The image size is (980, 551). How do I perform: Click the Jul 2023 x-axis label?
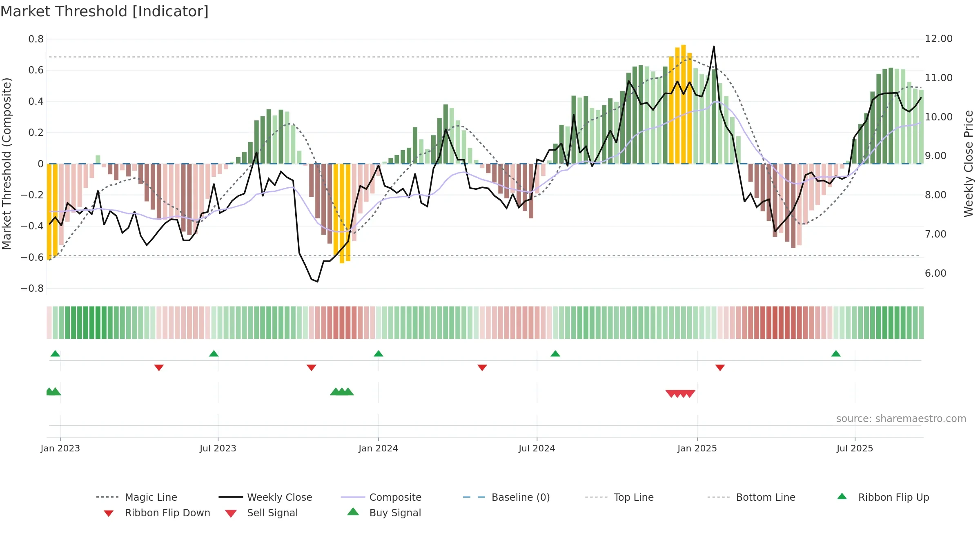218,448
